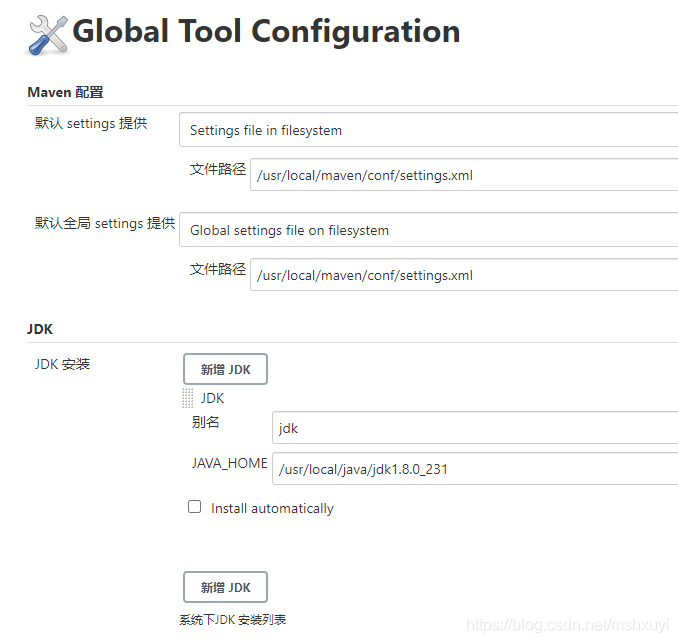Click the 默认 settings 提供 label
This screenshot has width=678, height=643.
point(91,123)
